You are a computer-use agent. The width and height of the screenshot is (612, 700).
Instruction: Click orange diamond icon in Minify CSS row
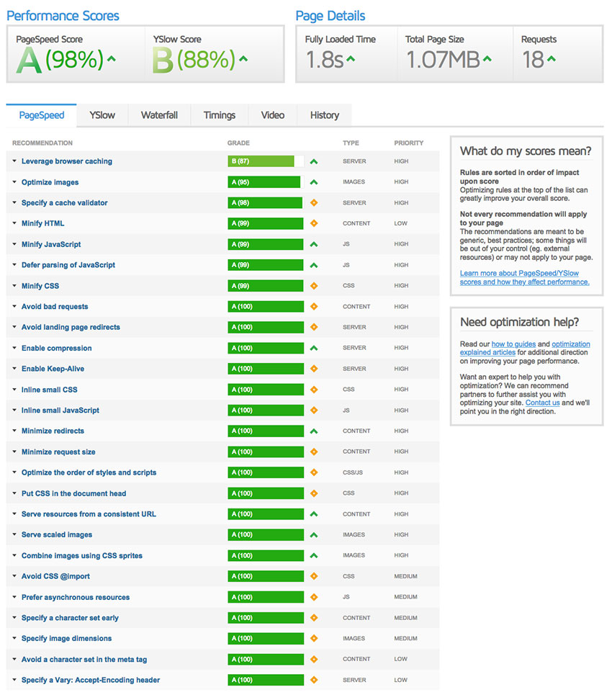pos(314,286)
